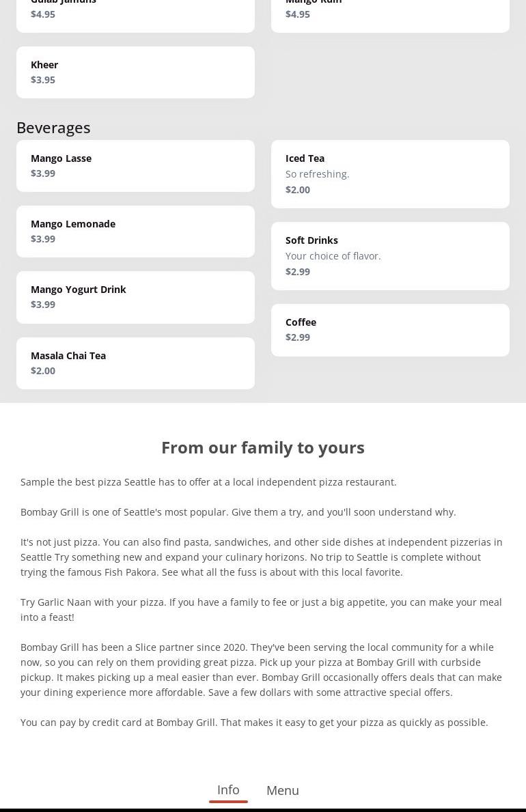Click the "From our family to yours" heading

tap(263, 447)
